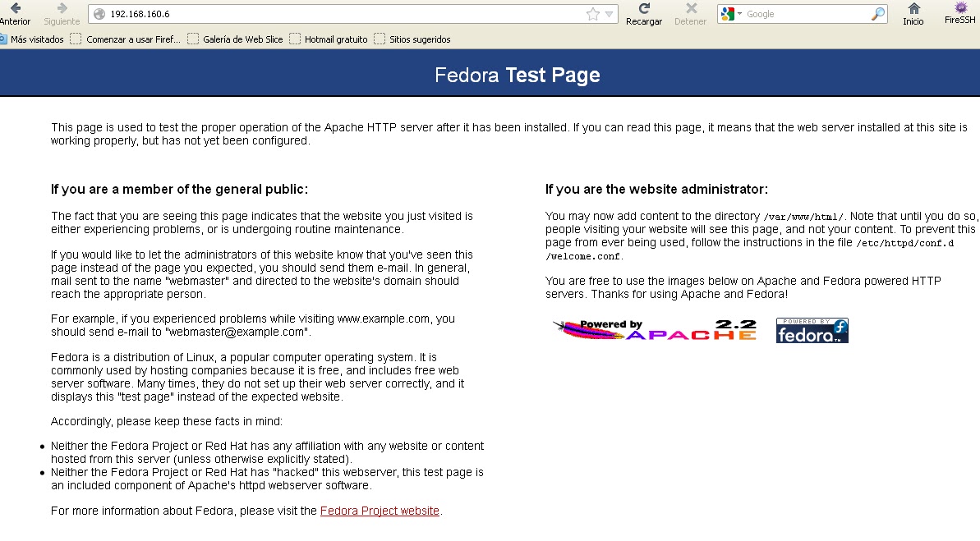Viewport: 980px width, 541px height.
Task: Open the Comenzar a usar Firefox bookmark
Action: [125, 39]
